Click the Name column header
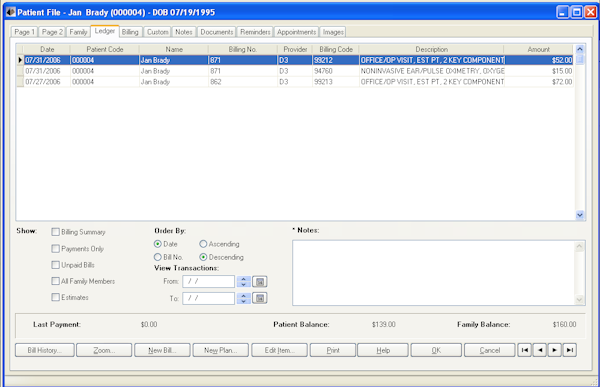Viewport: 600px width, 387px height. click(174, 49)
